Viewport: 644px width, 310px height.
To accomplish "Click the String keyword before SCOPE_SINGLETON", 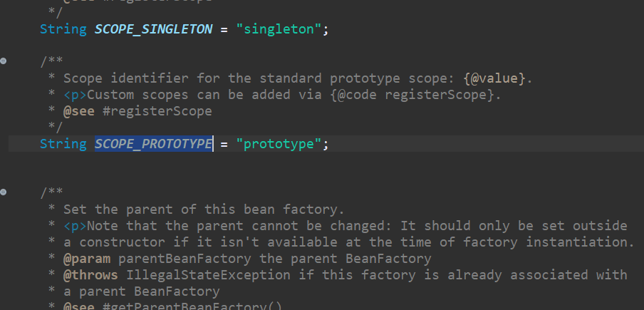I will point(63,29).
